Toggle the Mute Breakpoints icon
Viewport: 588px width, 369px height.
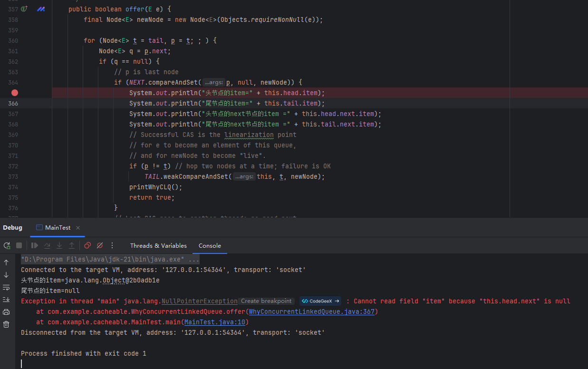100,245
